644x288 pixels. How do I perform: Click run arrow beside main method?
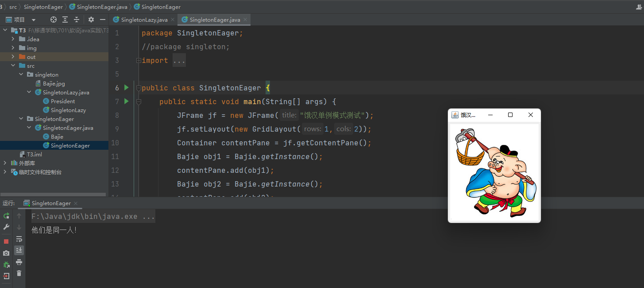pyautogui.click(x=126, y=101)
